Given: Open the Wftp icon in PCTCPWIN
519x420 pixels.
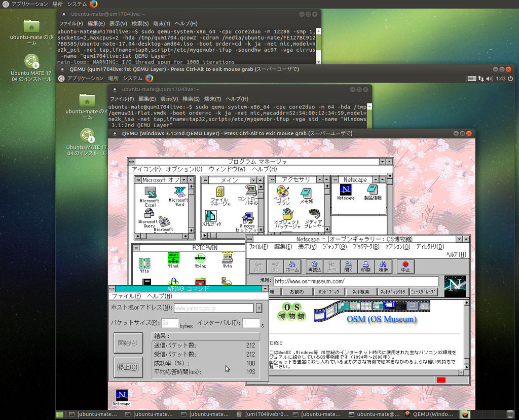Looking at the screenshot, I should 144,265.
